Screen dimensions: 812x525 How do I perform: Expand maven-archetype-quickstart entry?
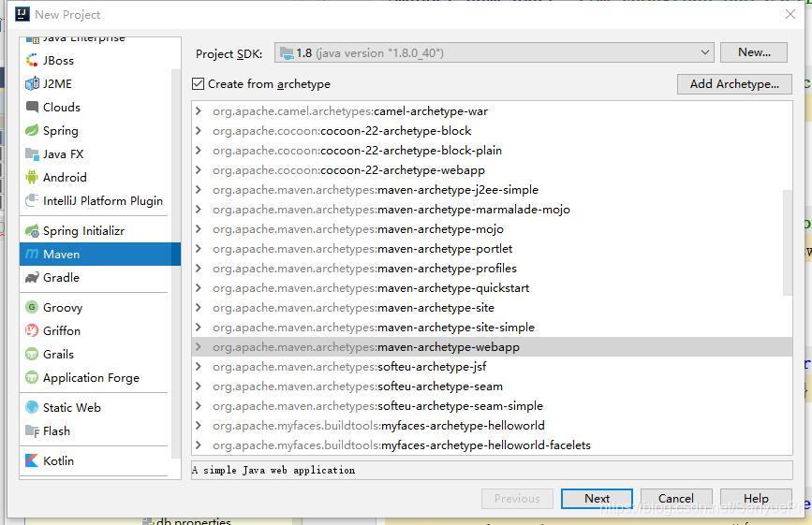click(199, 287)
